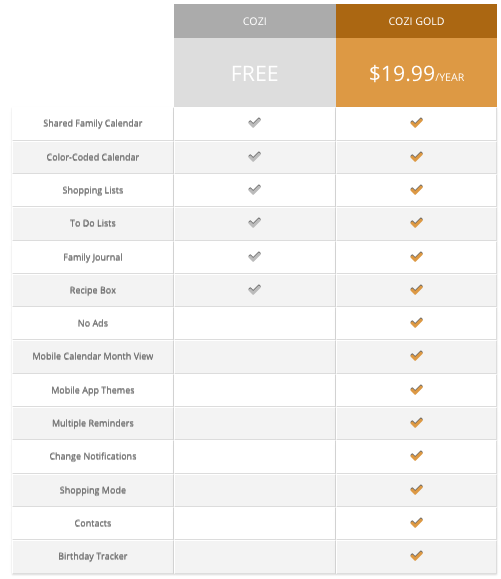Click the gray checkmark for Shared Family Calendar

coord(254,122)
